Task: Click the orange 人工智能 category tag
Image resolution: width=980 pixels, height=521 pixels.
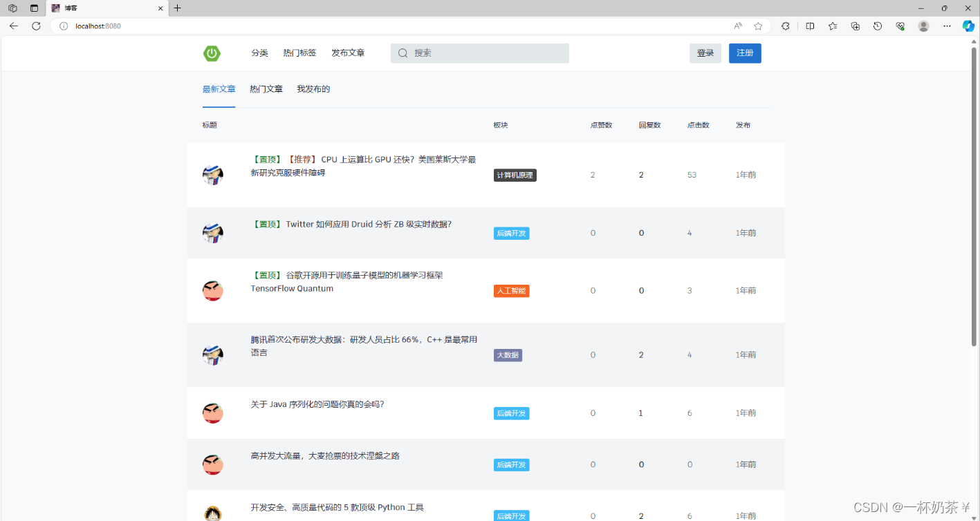Action: [x=512, y=291]
